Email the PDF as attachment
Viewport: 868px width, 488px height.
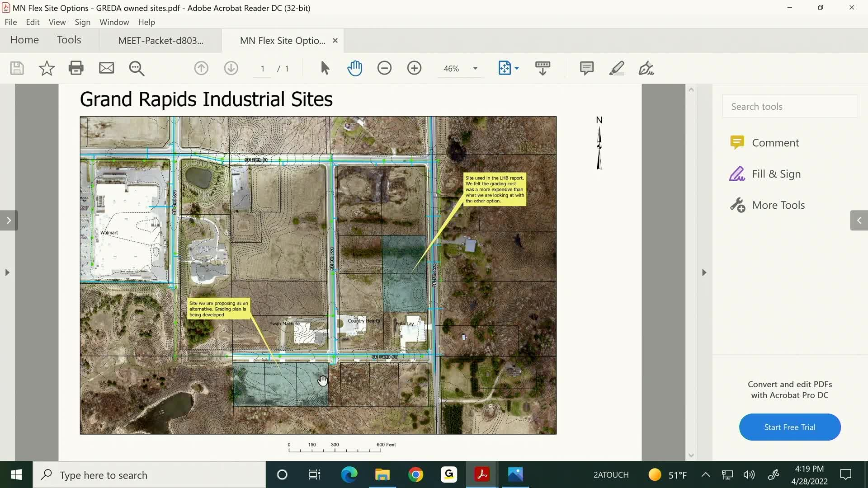pyautogui.click(x=106, y=68)
